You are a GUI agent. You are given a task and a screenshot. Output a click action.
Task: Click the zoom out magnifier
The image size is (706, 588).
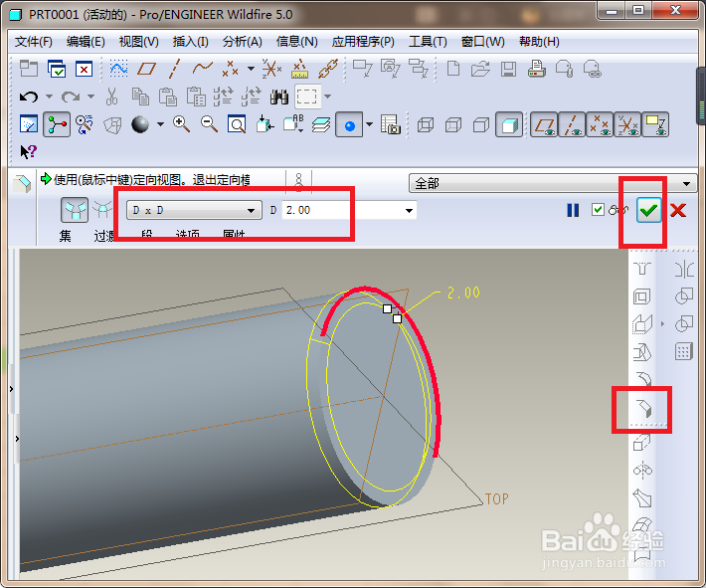[209, 124]
